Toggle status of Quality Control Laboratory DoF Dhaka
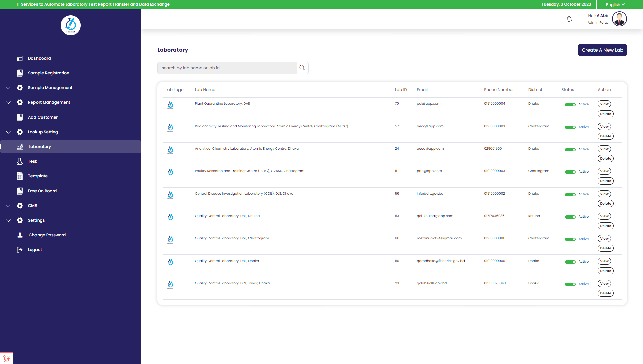 570,262
